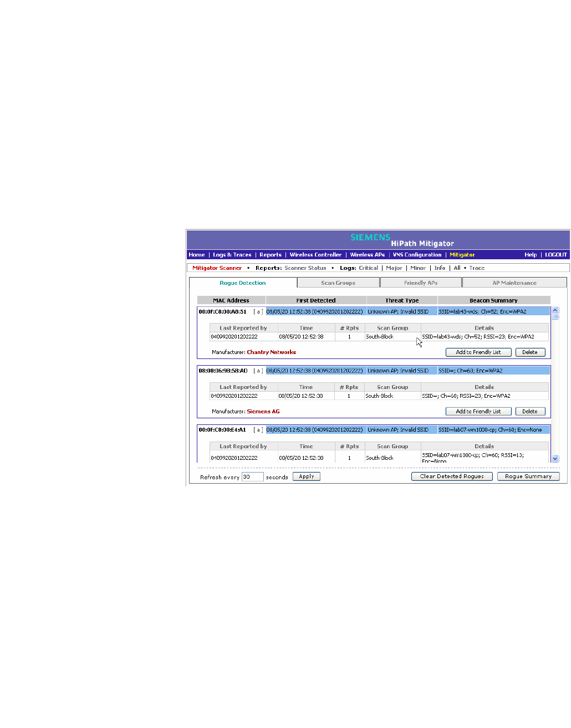This screenshot has height=728, width=571.
Task: Click [a] marker for 00:0F:C8:00:A8:51
Action: coord(258,312)
